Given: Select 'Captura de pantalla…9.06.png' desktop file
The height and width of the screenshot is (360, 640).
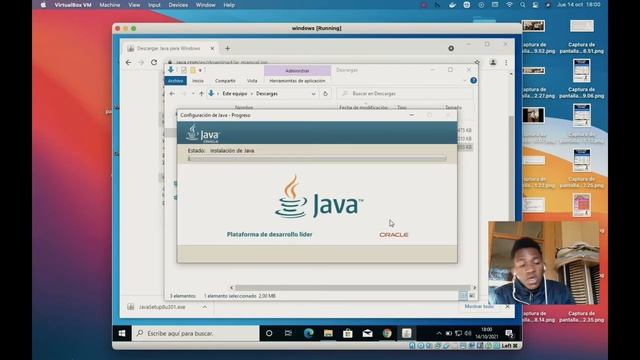Looking at the screenshot, I should [581, 78].
